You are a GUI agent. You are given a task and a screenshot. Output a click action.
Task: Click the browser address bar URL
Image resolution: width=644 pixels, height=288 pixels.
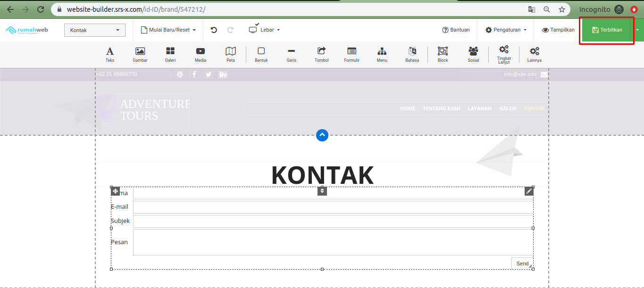pyautogui.click(x=136, y=9)
